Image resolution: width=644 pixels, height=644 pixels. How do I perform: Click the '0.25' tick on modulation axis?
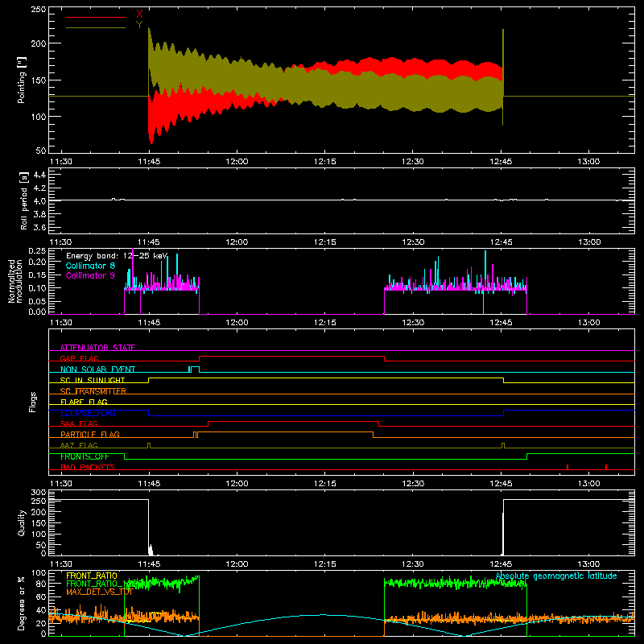tap(37, 251)
